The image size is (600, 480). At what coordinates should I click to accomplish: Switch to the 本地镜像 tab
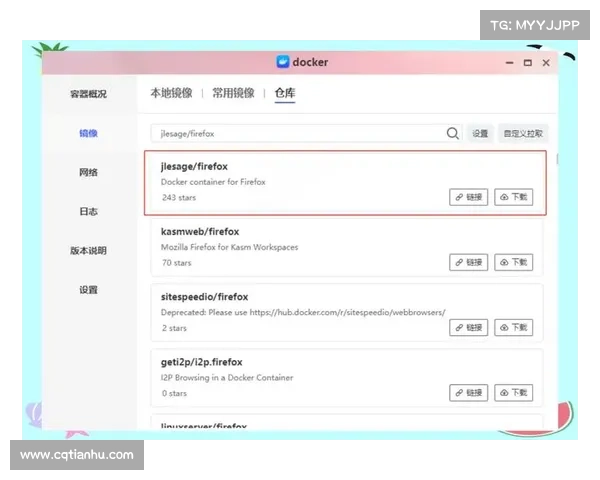click(x=171, y=93)
